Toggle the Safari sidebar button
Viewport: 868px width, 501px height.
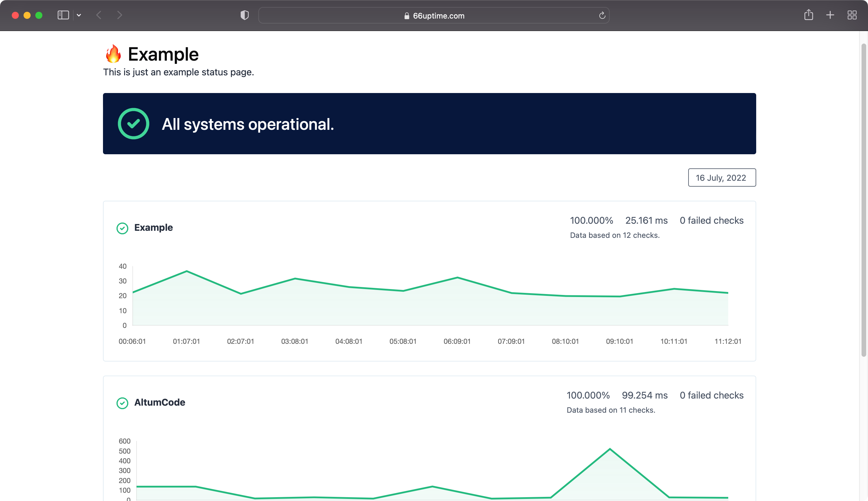click(63, 15)
